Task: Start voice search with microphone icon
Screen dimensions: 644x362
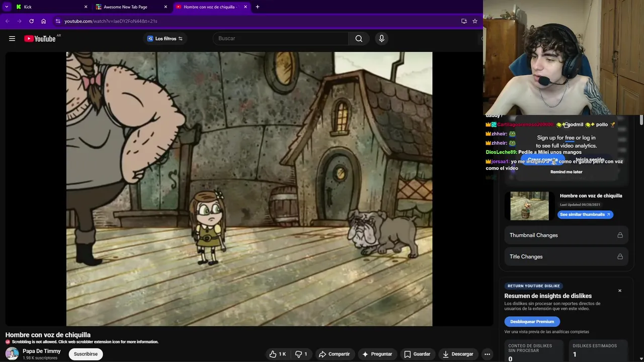Action: [x=381, y=39]
